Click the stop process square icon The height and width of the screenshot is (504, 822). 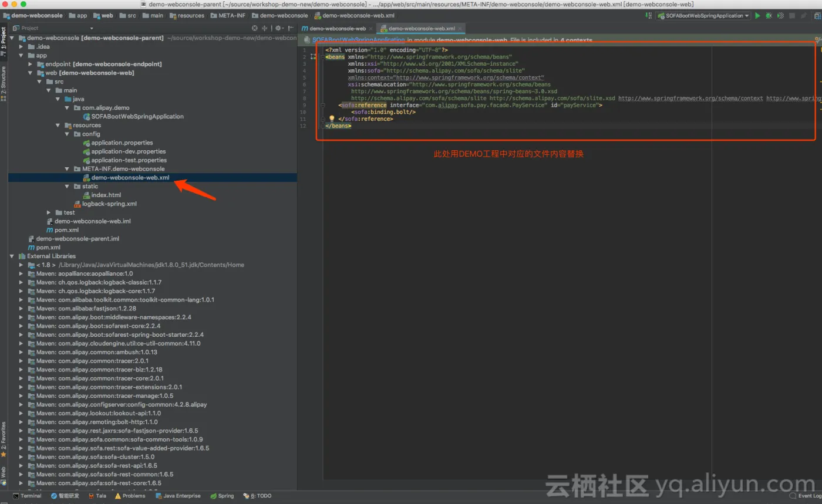coord(792,16)
